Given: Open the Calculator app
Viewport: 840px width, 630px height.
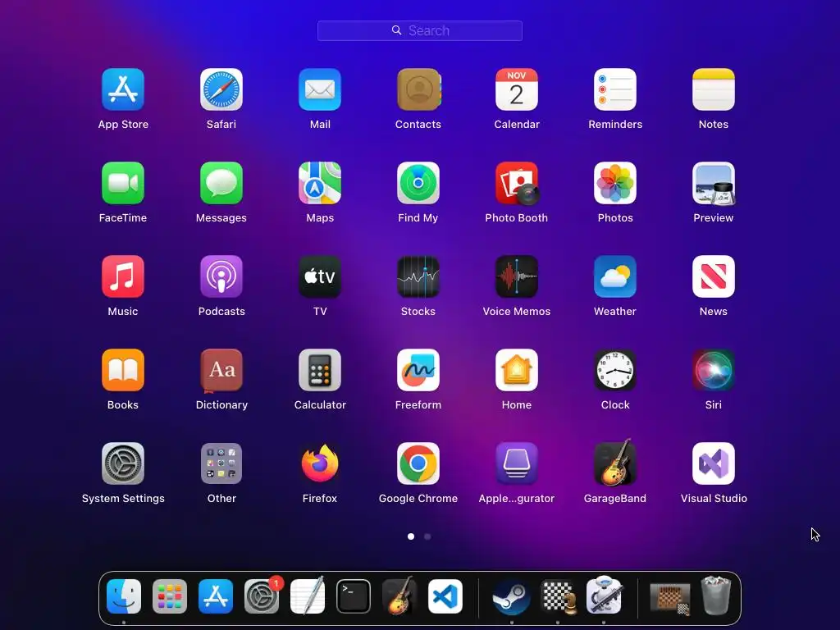Looking at the screenshot, I should point(320,370).
